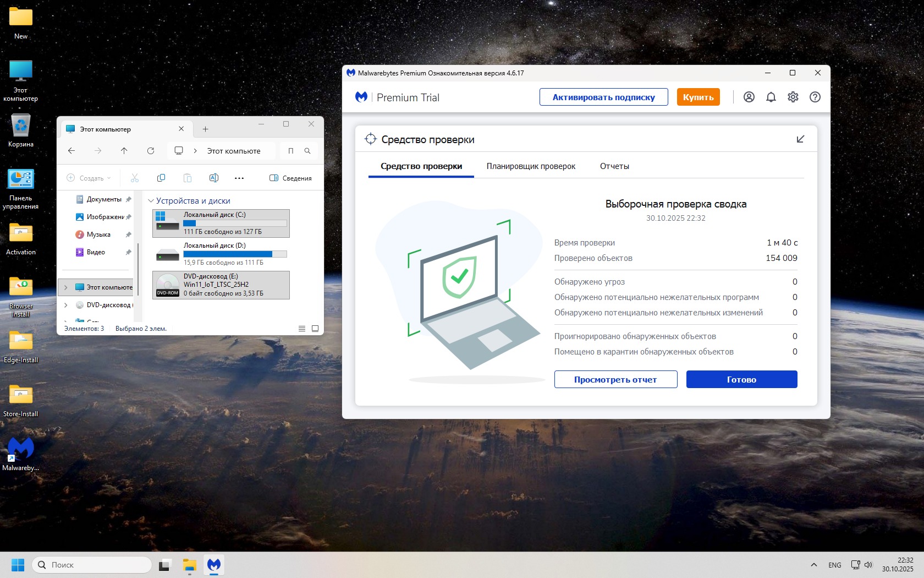Switch to large thumbnails view in Explorer
This screenshot has width=924, height=578.
point(315,329)
